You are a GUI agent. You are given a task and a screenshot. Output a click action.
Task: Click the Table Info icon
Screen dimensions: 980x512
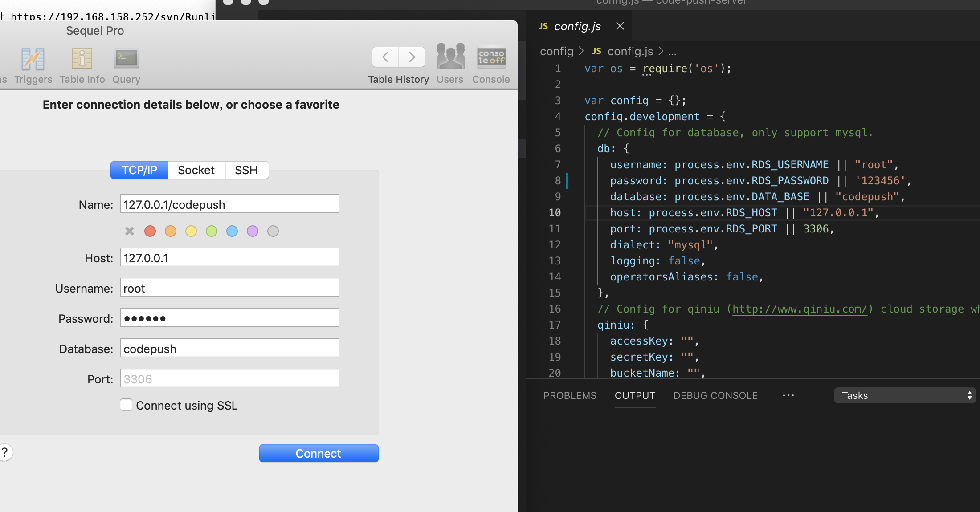click(x=82, y=60)
